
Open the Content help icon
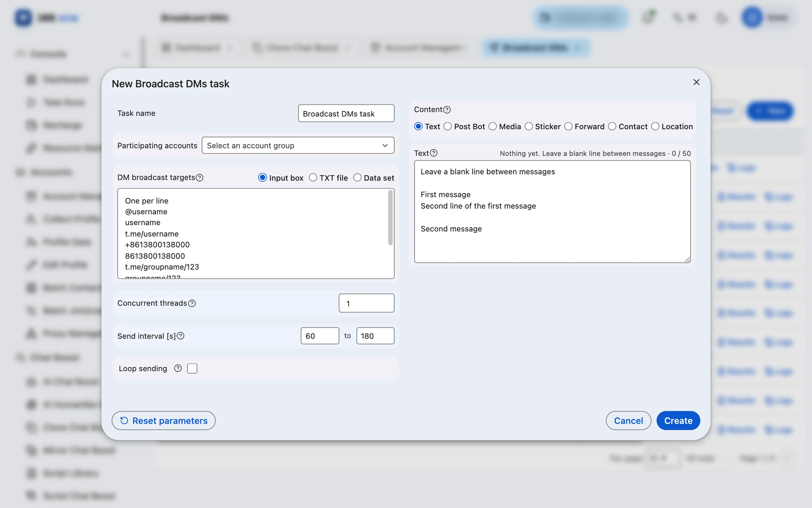point(447,110)
